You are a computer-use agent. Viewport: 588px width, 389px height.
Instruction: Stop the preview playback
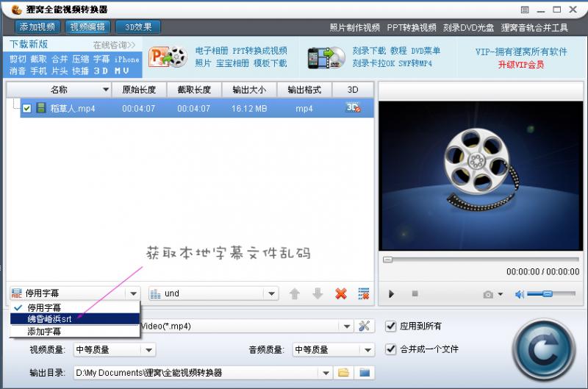(415, 293)
